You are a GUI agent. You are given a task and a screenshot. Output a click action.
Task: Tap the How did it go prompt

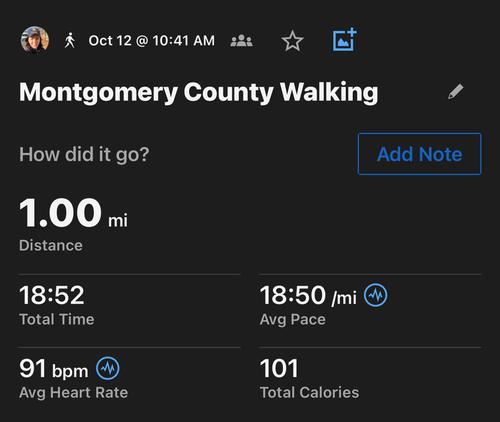tap(84, 154)
